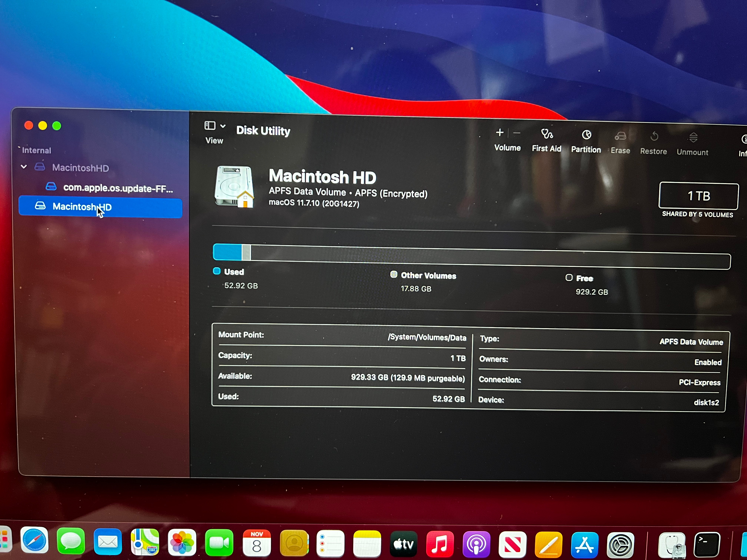Open Apple TV from the Dock
The image size is (747, 560).
click(404, 544)
